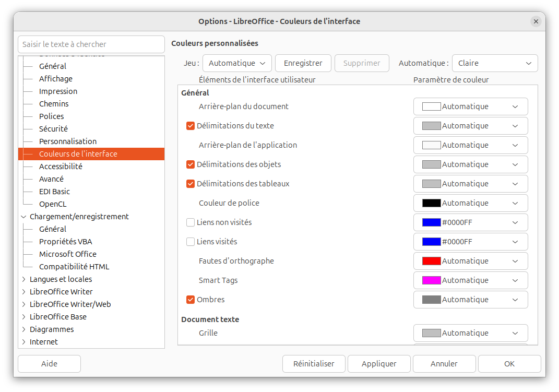Toggle Délimitations des tableaux checkbox
Image resolution: width=559 pixels, height=392 pixels.
tap(191, 184)
